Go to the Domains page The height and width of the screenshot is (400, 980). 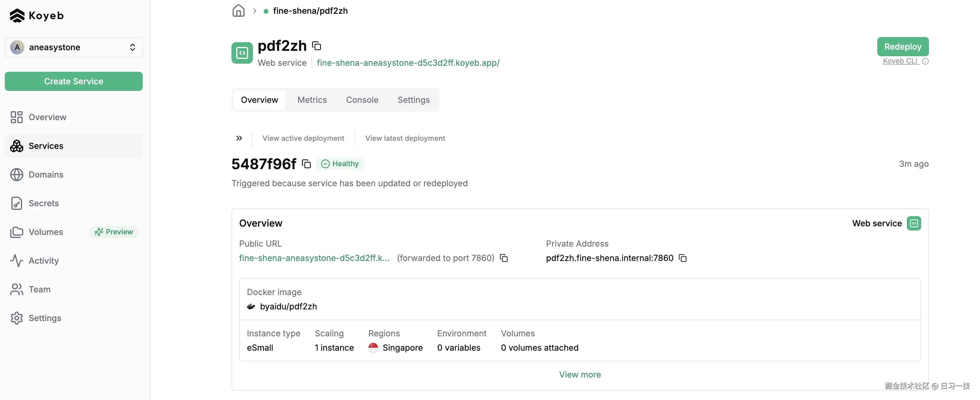73,175
